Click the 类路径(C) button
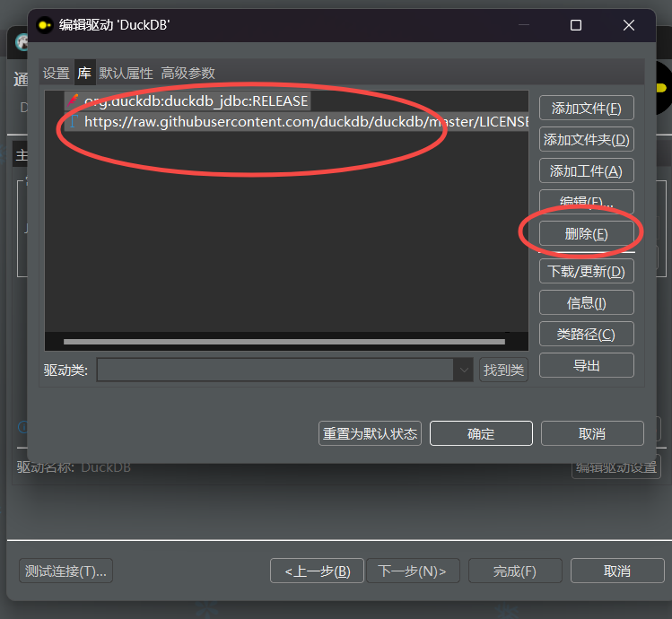The width and height of the screenshot is (672, 619). tap(586, 334)
